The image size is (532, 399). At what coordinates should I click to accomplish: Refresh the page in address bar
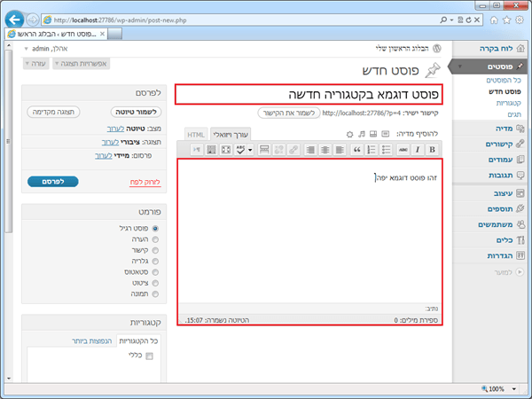[468, 20]
